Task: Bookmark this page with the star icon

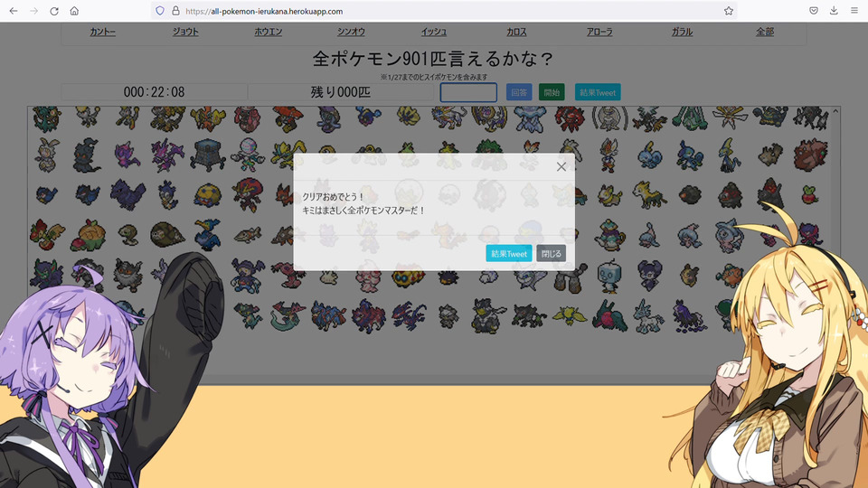Action: click(729, 11)
